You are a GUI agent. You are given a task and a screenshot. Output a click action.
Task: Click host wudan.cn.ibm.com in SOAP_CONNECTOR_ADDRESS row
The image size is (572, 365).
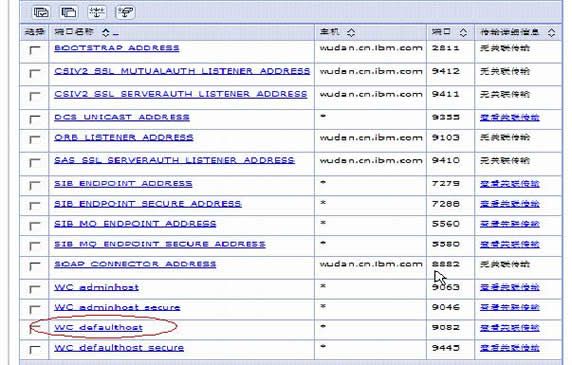coord(371,264)
